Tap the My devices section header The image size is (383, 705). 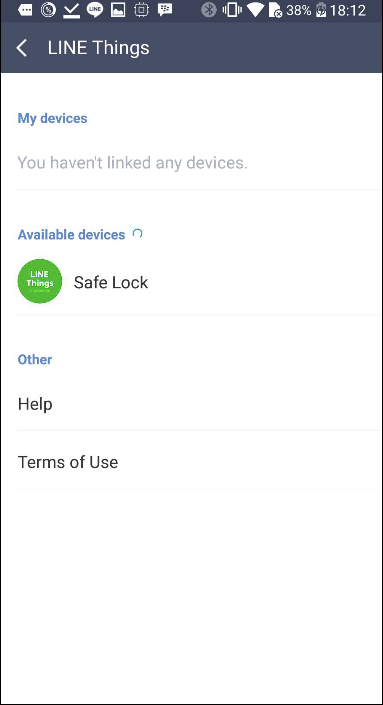(x=52, y=118)
